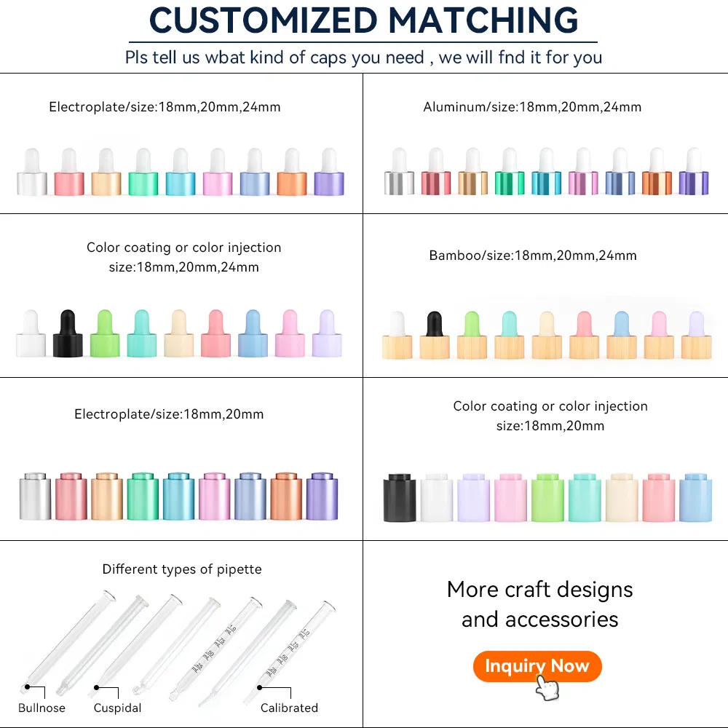Screen dimensions: 728x728
Task: Select the Cuspidal pipette label
Action: click(x=117, y=708)
